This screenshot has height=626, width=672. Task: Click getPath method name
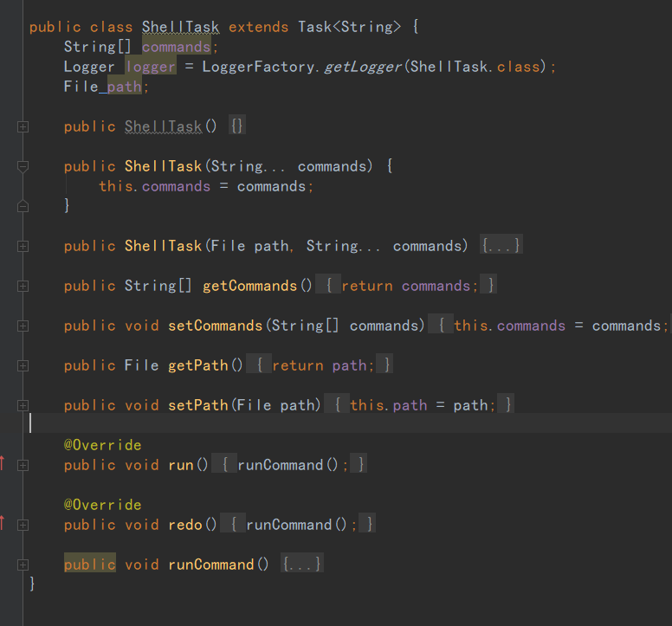[x=198, y=365]
